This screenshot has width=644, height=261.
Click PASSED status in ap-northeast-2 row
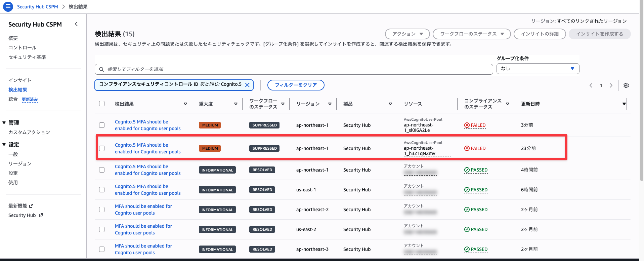point(476,210)
